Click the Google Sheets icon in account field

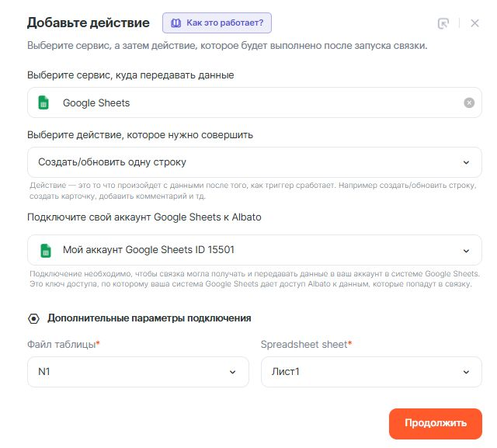(44, 250)
